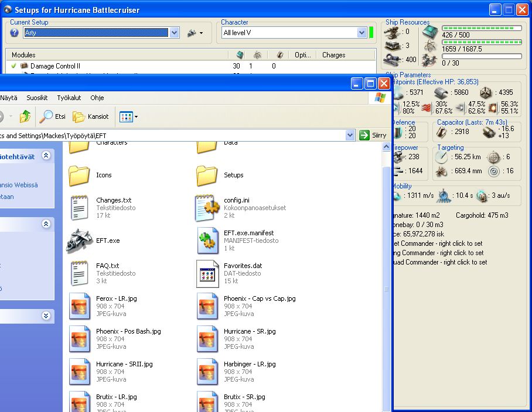Collapse the top task pane section chevron
This screenshot has width=532, height=412.
point(46,156)
